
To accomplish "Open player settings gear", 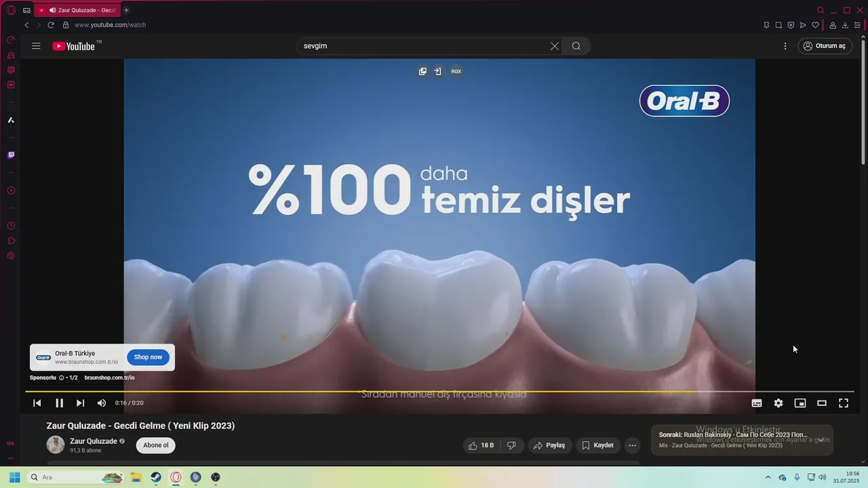I will tap(778, 403).
